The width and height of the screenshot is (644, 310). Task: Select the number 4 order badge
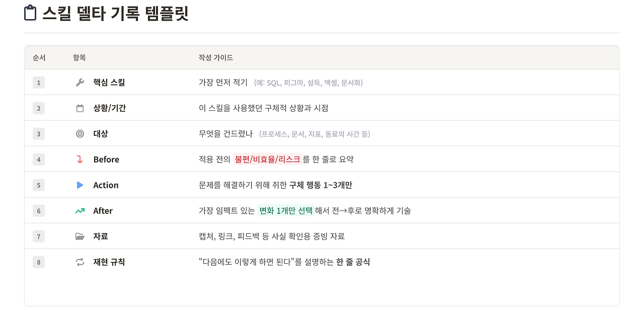pos(39,160)
